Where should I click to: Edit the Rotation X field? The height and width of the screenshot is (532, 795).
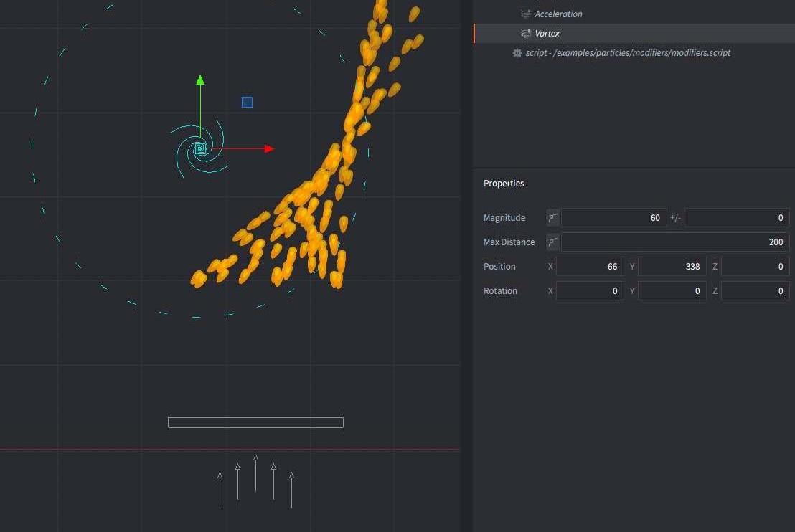590,291
